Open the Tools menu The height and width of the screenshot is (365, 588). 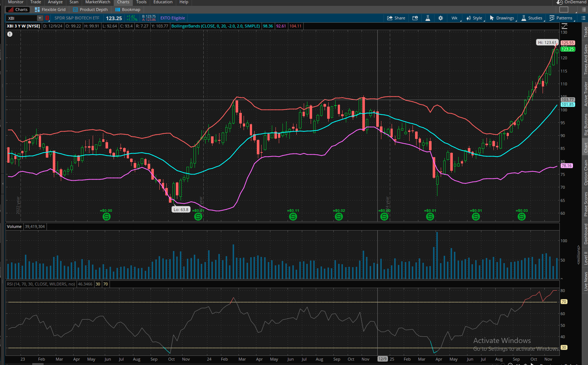(141, 2)
